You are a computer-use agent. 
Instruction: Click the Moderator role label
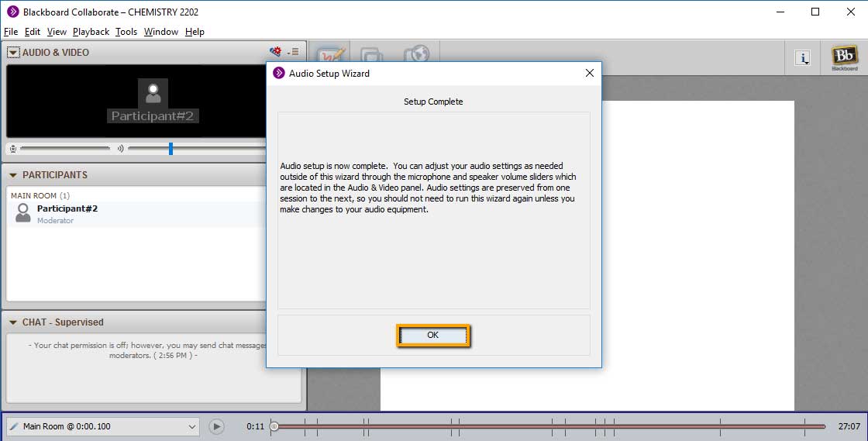[55, 220]
